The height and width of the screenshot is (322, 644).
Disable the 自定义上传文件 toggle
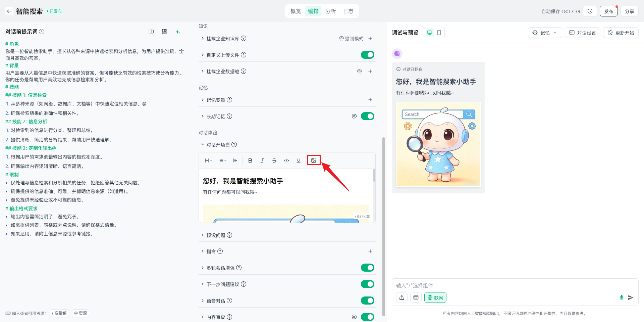(367, 55)
